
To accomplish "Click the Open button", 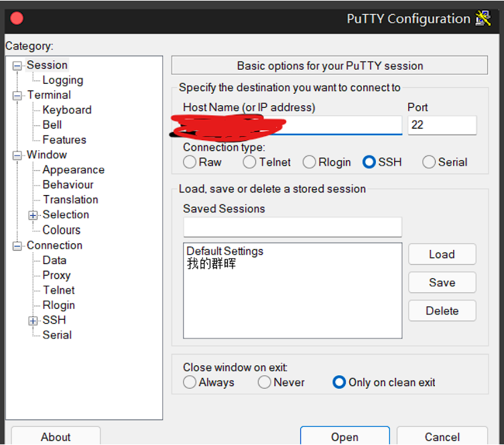I will point(345,436).
